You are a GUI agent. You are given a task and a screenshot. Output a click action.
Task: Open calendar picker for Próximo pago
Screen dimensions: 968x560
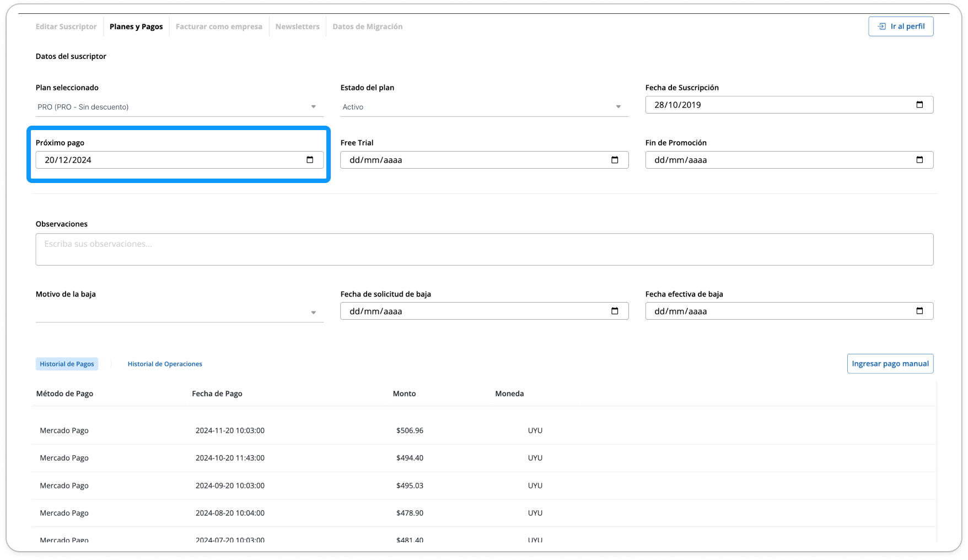[310, 160]
